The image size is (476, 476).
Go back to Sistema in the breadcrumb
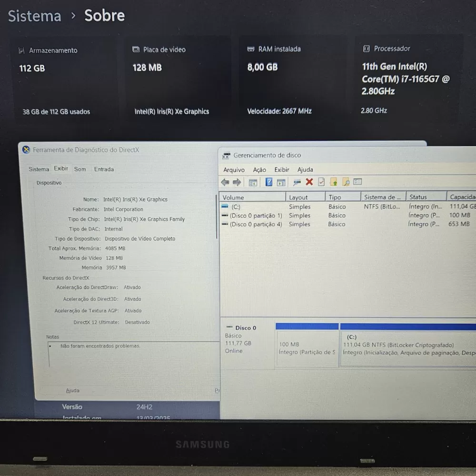coord(35,16)
